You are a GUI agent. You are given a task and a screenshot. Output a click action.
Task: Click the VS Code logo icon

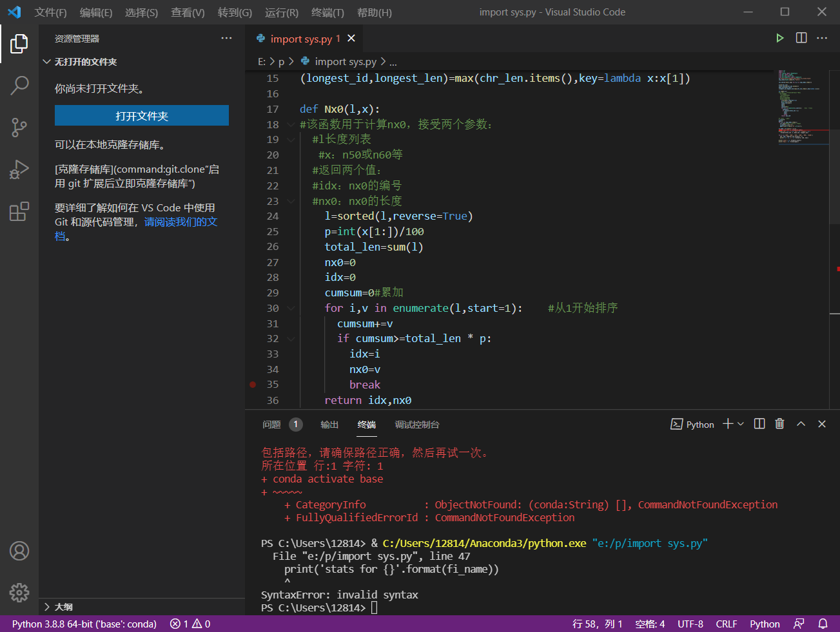click(14, 12)
